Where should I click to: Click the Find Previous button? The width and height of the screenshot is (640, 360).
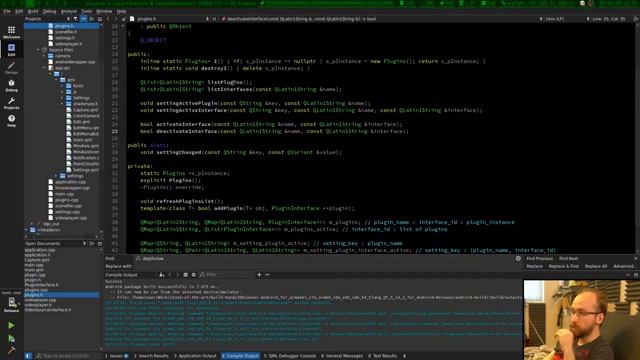(539, 258)
